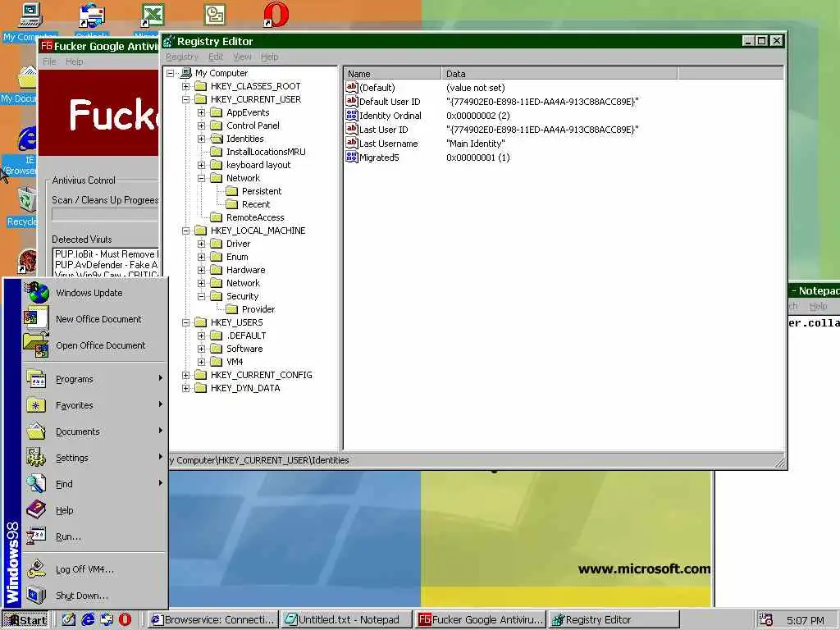Collapse Network key under HKEY_CURRENT_USER
The height and width of the screenshot is (630, 840).
click(x=202, y=178)
